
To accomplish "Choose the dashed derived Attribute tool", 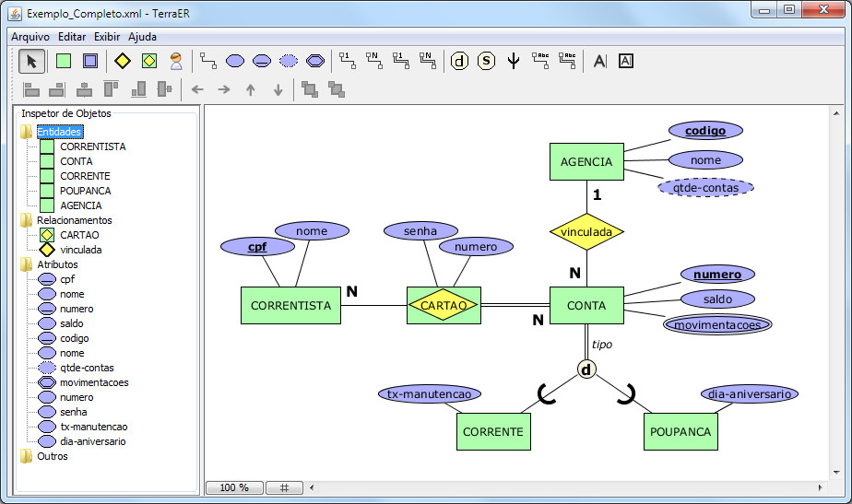I will 289,61.
